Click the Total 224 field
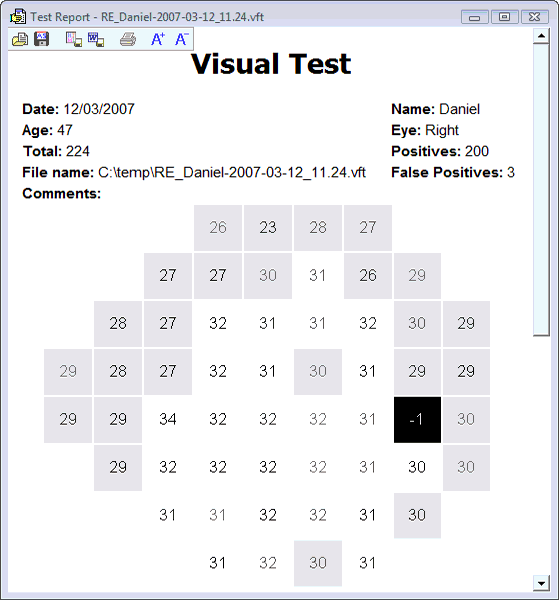This screenshot has height=600, width=559. (x=56, y=151)
